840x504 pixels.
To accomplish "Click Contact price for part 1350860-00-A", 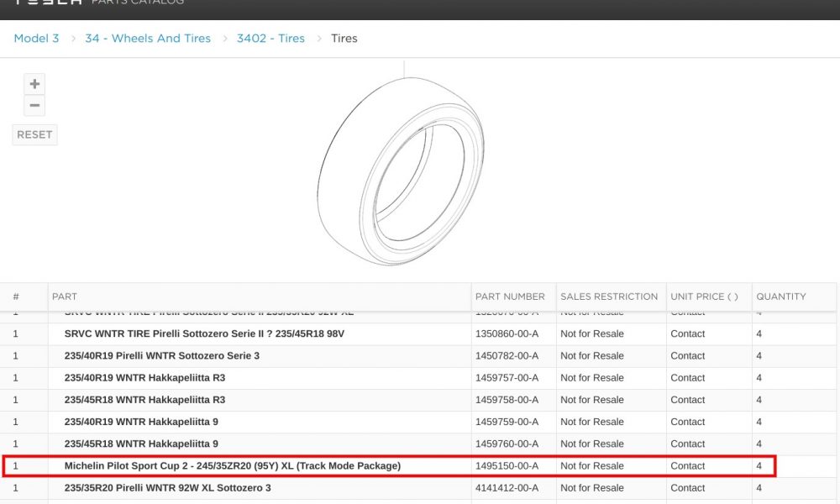I will point(688,333).
